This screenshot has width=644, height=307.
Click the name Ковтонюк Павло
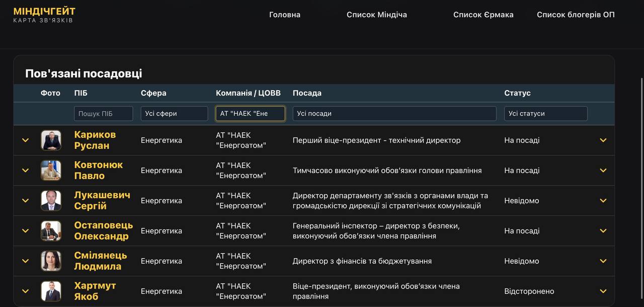coord(99,170)
